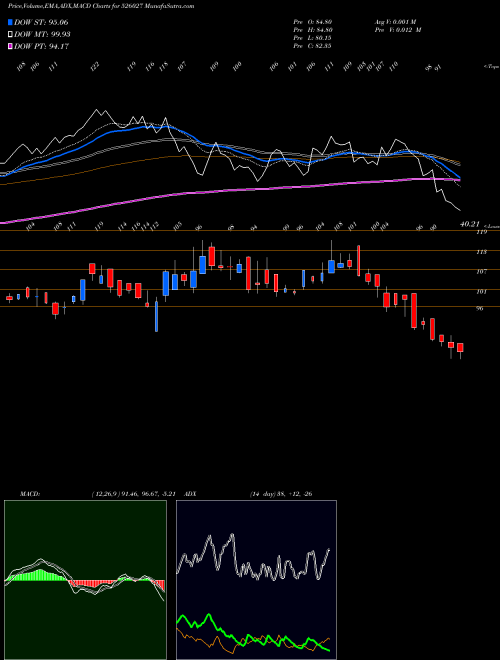Click the 'Pre V: 0.012 M' value
The image size is (500, 660).
[x=398, y=30]
